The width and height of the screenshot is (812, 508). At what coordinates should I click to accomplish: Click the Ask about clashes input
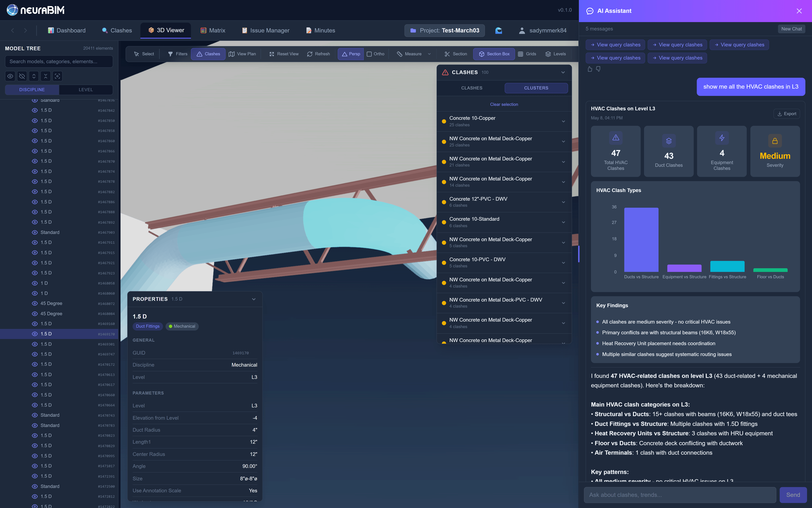click(680, 495)
